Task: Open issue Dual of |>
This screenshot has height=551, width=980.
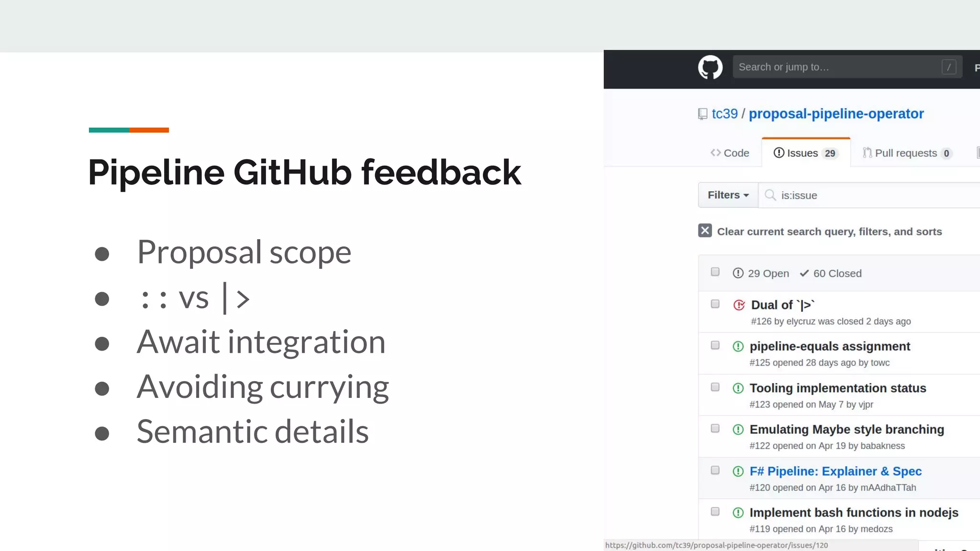Action: click(782, 305)
